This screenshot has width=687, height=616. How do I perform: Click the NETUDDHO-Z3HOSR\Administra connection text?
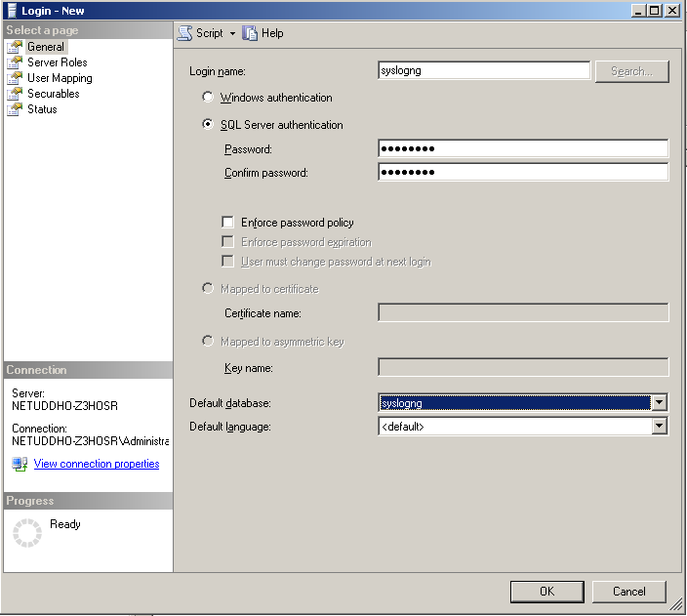90,441
